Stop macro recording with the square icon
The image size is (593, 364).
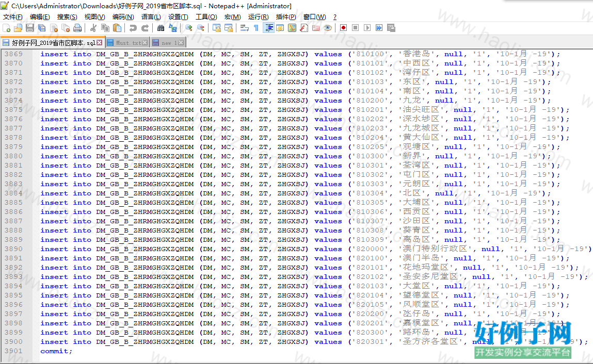tap(355, 28)
